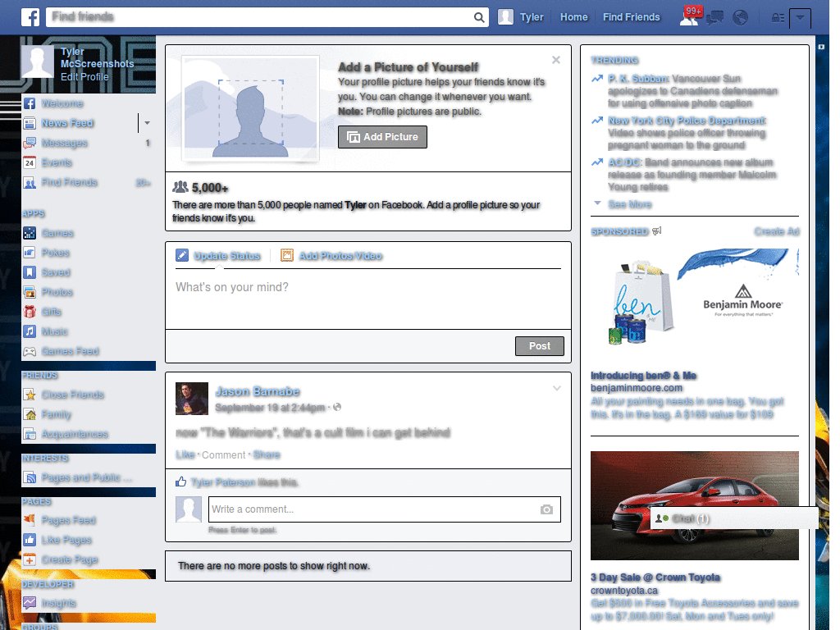The height and width of the screenshot is (630, 840).
Task: Like Jason Barnabe's post
Action: tap(185, 454)
